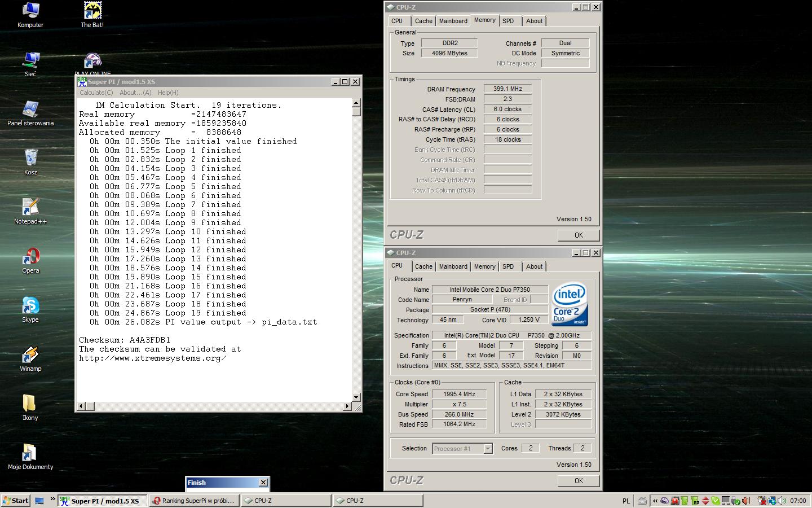
Task: Launch Skype from the desktop
Action: [x=30, y=305]
